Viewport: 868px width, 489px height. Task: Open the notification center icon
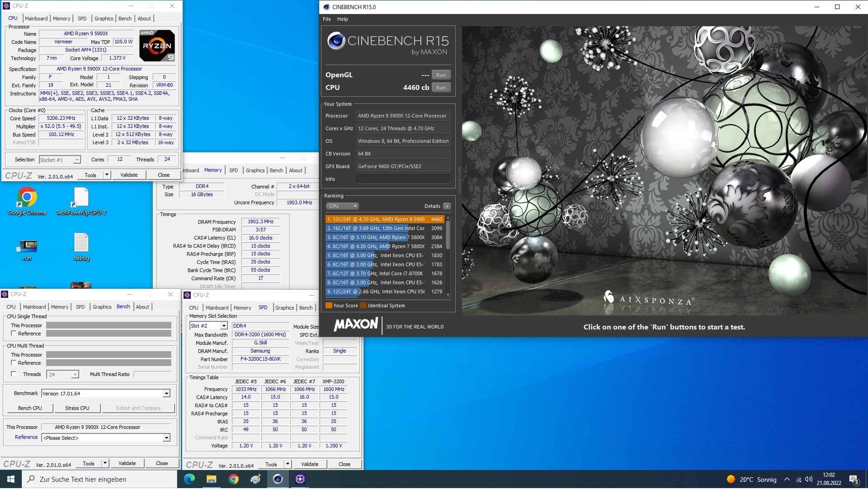(854, 480)
